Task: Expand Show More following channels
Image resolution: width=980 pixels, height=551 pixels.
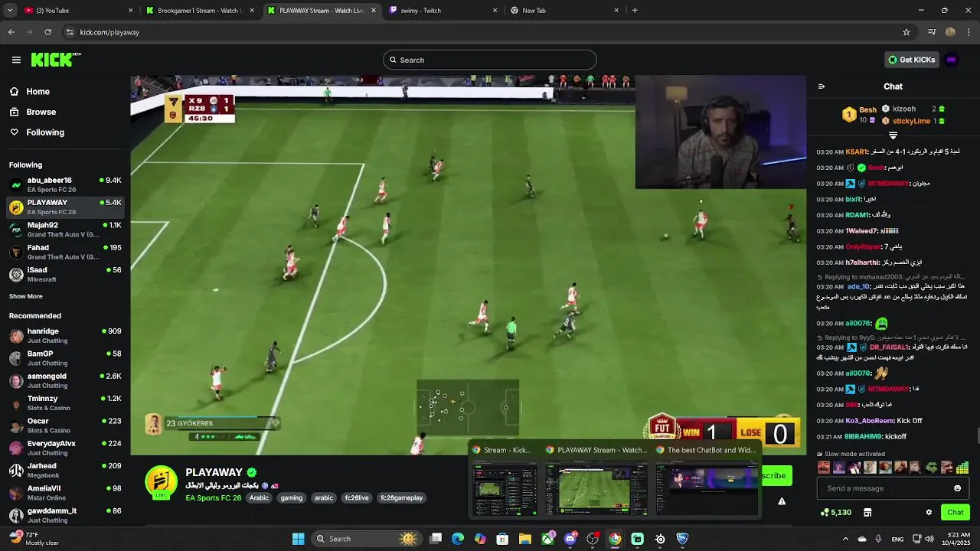Action: (26, 296)
